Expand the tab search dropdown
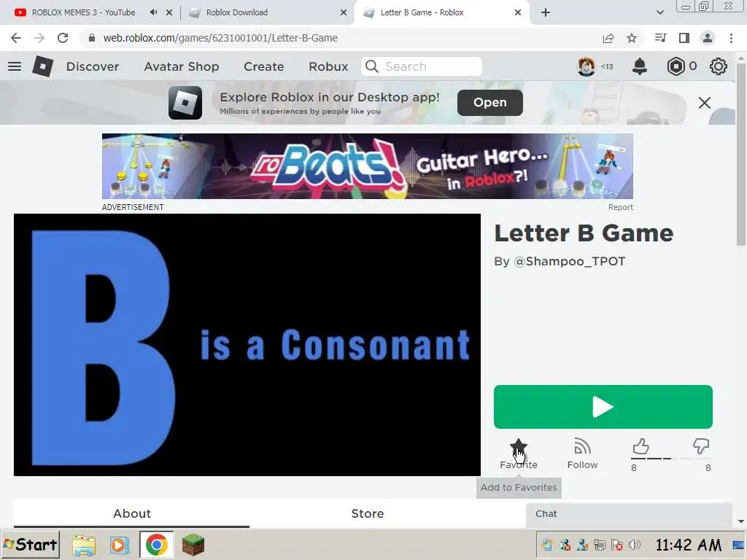The width and height of the screenshot is (747, 560). (659, 12)
